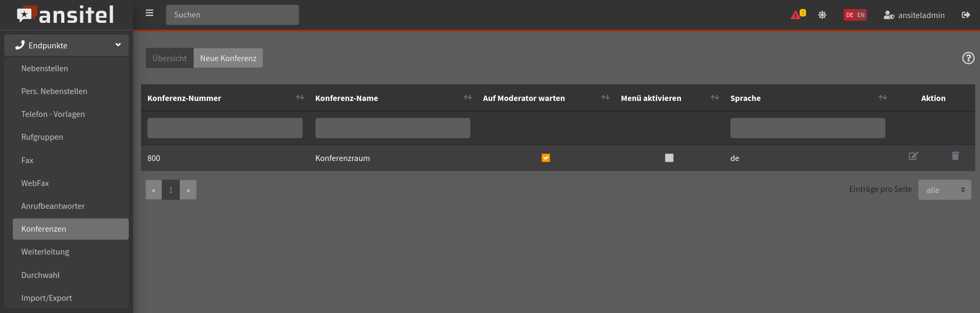980x313 pixels.
Task: Click the Konferenz-Name filter field
Action: [393, 128]
